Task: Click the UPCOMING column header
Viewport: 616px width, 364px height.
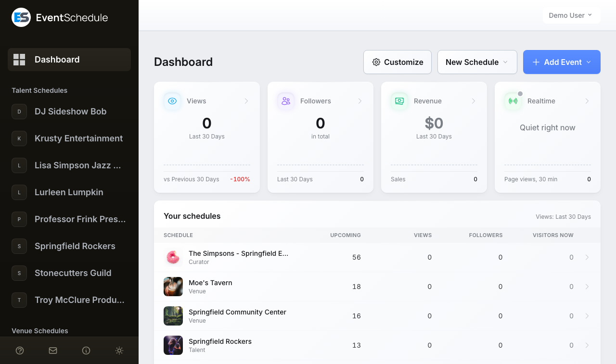Action: click(346, 235)
